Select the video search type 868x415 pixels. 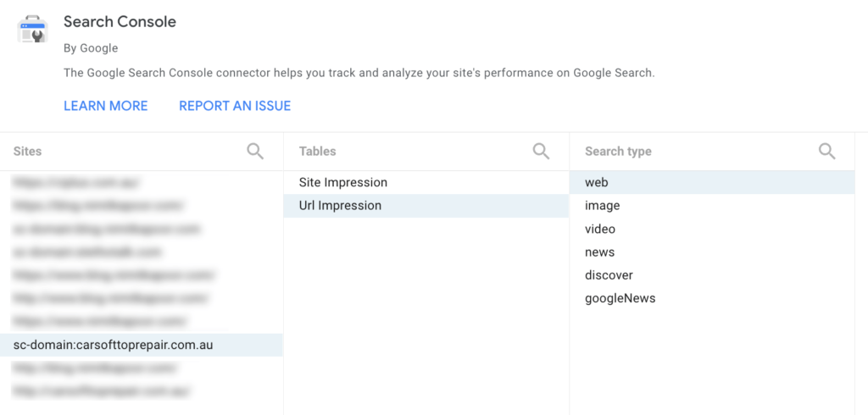coord(712,229)
